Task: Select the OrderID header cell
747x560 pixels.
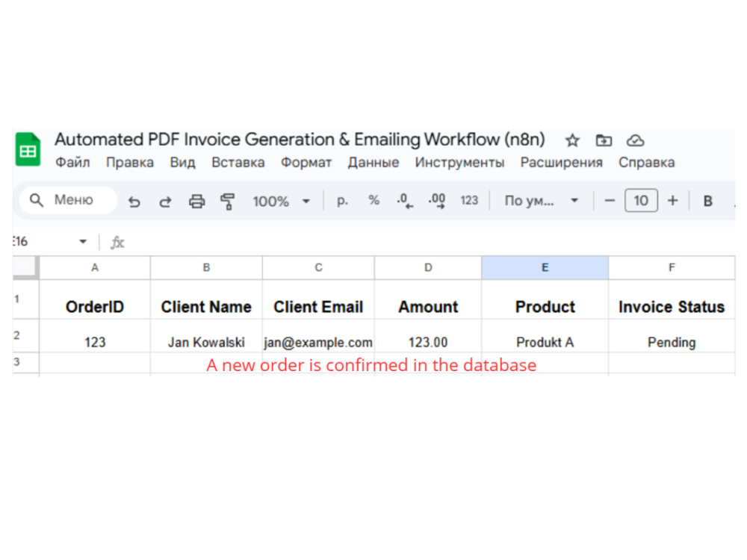Action: (x=95, y=299)
